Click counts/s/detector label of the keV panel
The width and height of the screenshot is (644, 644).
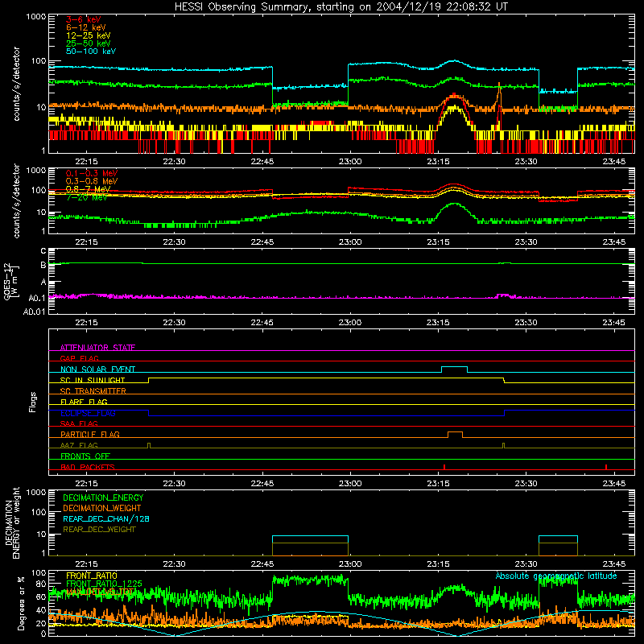[16, 84]
